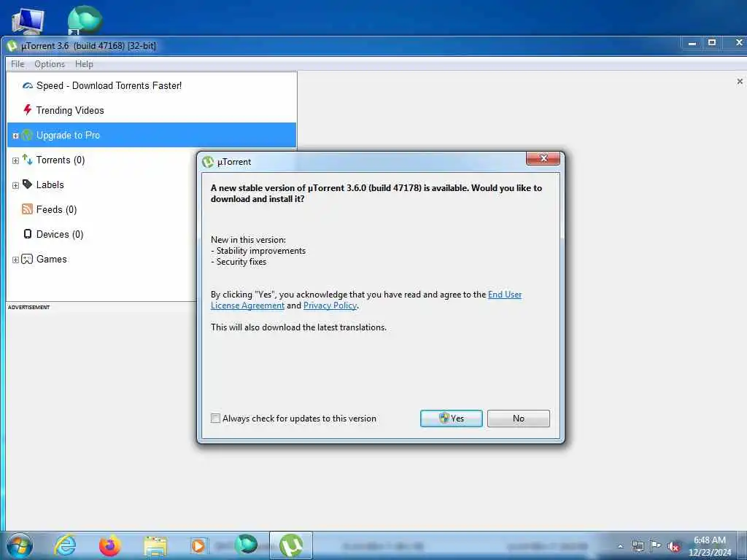Image resolution: width=747 pixels, height=560 pixels.
Task: Click the Torrents up-down arrows icon
Action: pyautogui.click(x=27, y=160)
